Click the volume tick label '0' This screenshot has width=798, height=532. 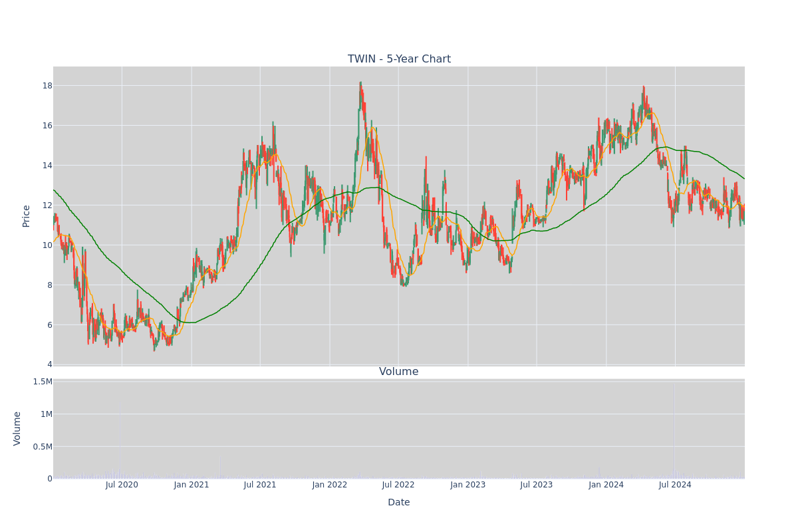point(50,479)
